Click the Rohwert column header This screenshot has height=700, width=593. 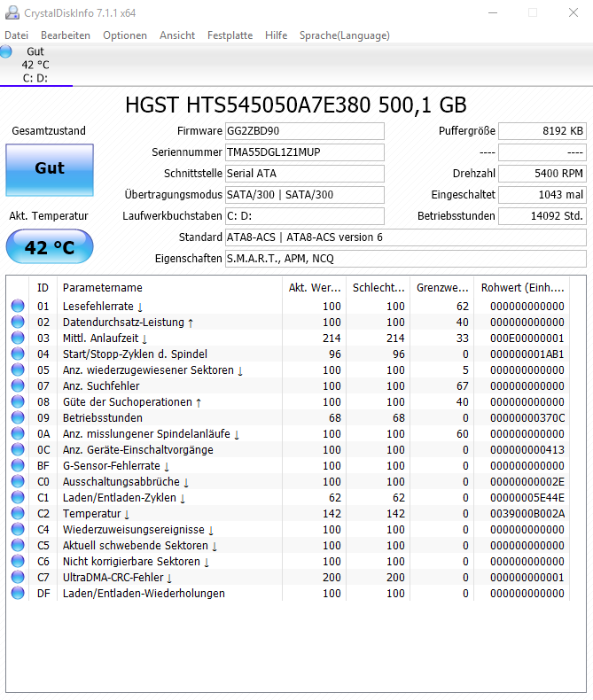coord(522,287)
